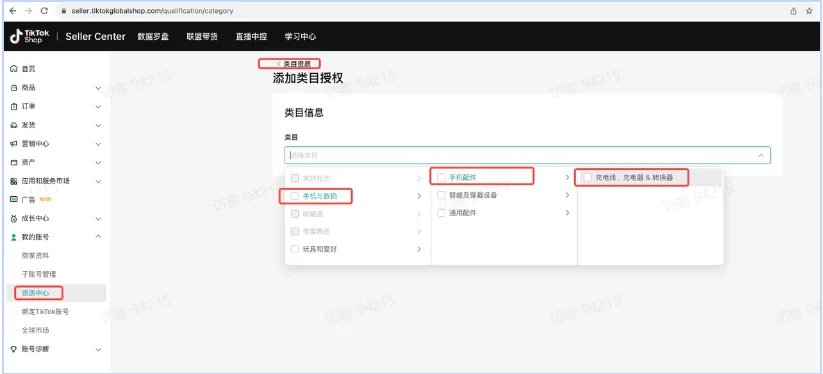823x374 pixels.
Task: Open 联盟带货 in top navigation
Action: pyautogui.click(x=202, y=37)
